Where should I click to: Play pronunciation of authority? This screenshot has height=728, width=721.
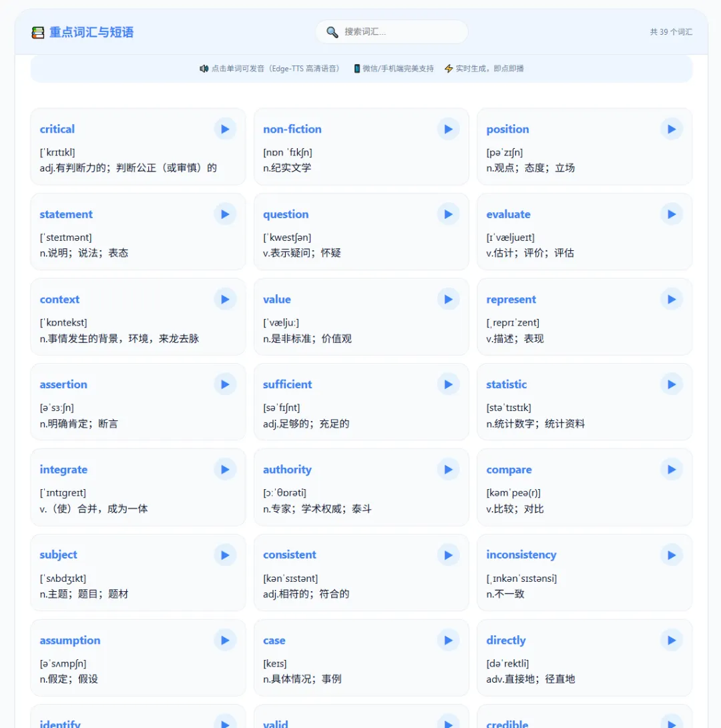point(449,469)
